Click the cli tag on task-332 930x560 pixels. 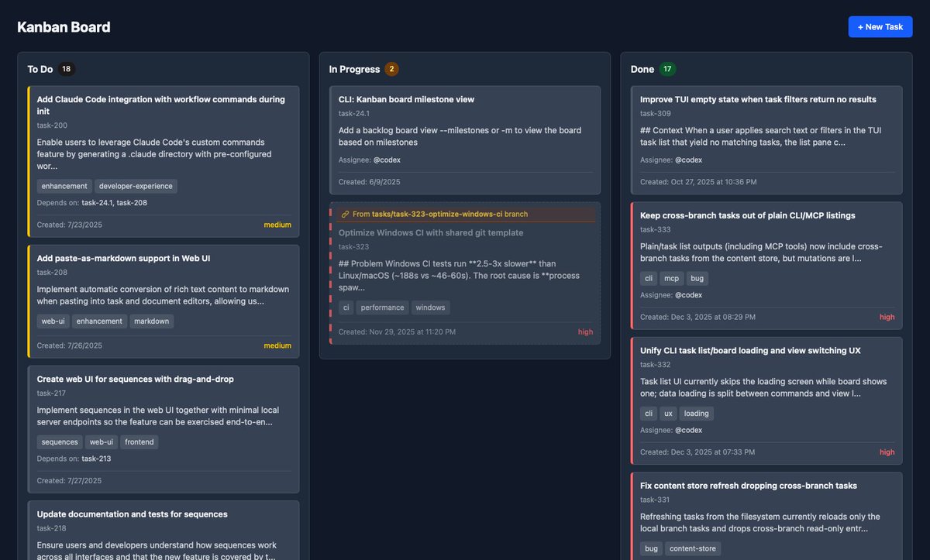[x=649, y=414]
